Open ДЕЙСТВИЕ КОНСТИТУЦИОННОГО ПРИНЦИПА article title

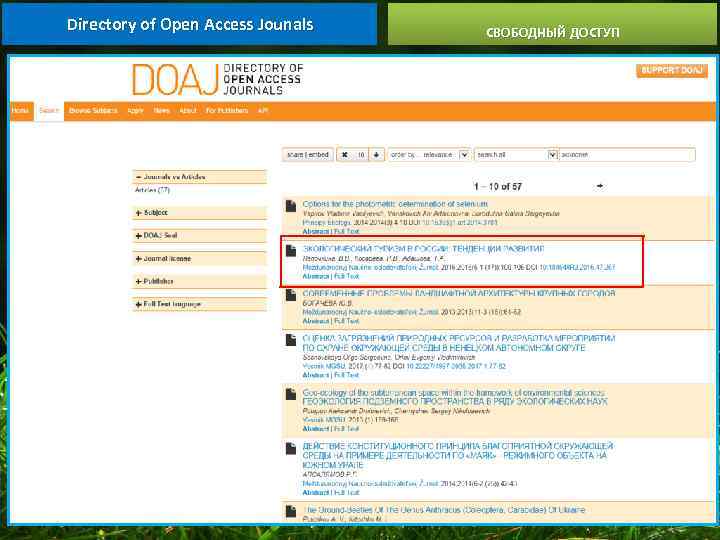pos(458,455)
